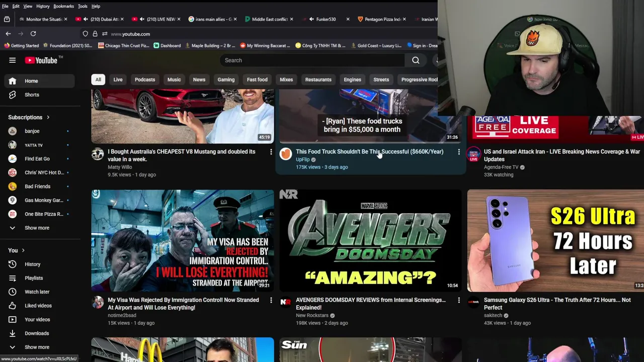Select the Fast food filter chip
The width and height of the screenshot is (644, 362).
[257, 79]
